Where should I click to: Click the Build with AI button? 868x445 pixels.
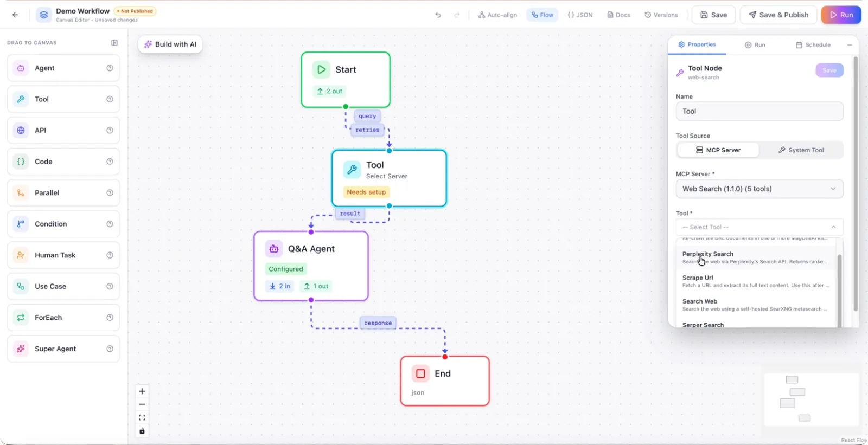[170, 44]
